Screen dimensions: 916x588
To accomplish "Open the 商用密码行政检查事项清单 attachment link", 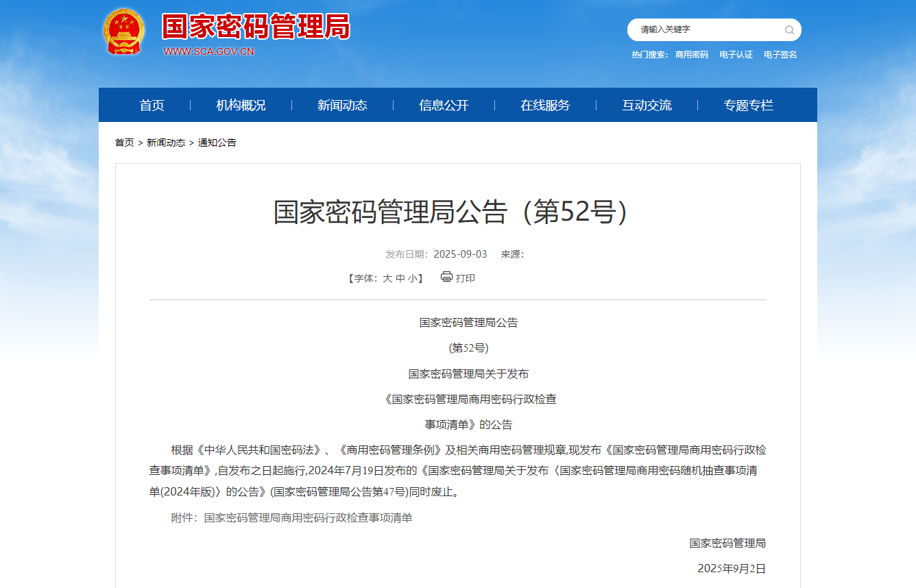I will coord(308,518).
